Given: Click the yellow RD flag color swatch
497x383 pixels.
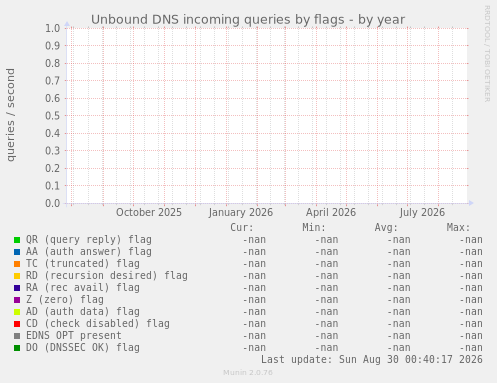Looking at the screenshot, I should [x=17, y=276].
